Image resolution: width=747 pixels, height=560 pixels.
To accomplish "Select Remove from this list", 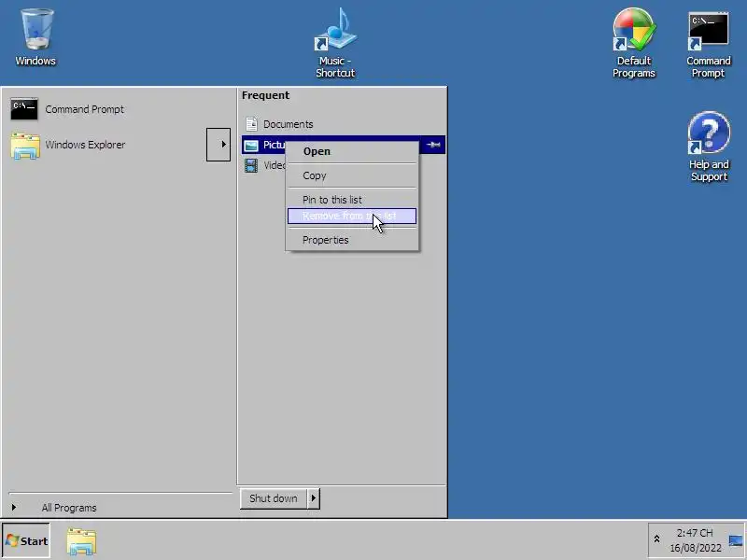I will [x=352, y=217].
